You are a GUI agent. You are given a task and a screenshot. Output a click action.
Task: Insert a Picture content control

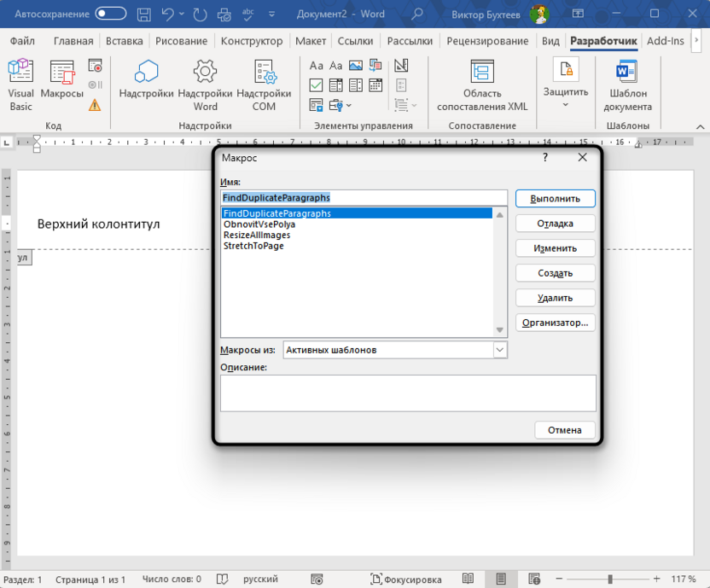coord(355,65)
